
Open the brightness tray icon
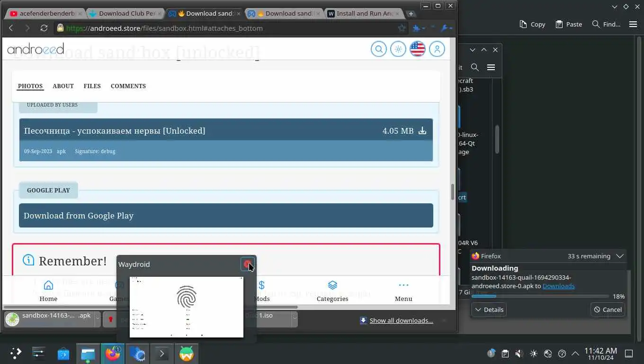(x=534, y=354)
